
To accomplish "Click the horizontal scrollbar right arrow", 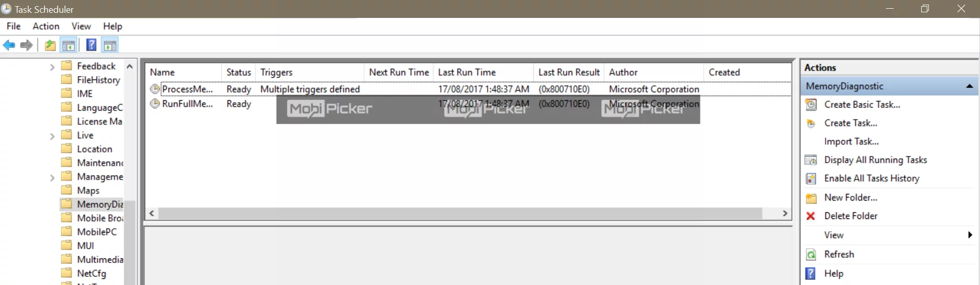I will (x=785, y=213).
